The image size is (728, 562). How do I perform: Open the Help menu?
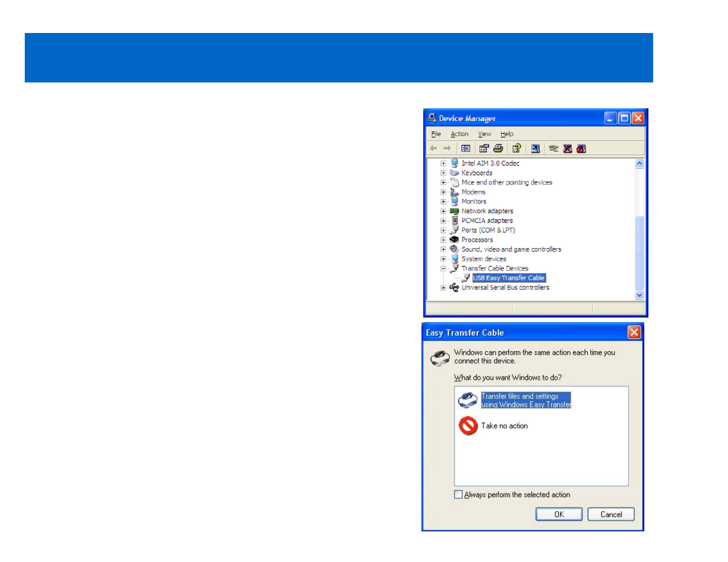[x=507, y=134]
